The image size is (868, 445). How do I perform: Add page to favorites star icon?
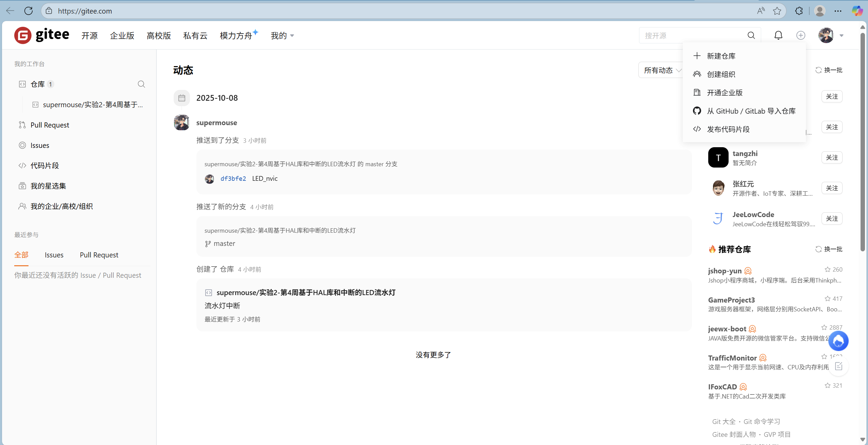[x=777, y=11]
